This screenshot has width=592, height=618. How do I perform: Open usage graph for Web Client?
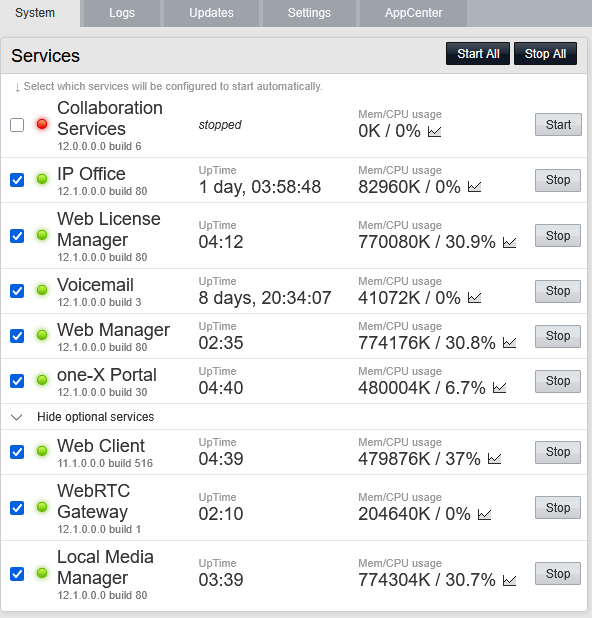pyautogui.click(x=494, y=458)
